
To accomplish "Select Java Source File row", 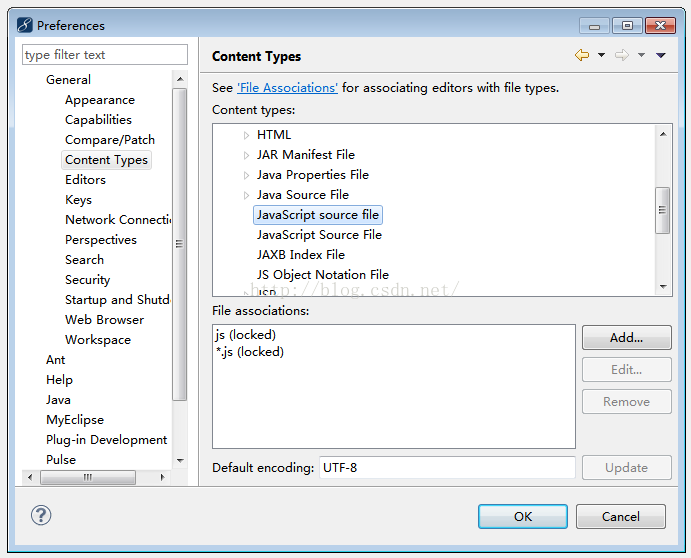I will point(303,195).
